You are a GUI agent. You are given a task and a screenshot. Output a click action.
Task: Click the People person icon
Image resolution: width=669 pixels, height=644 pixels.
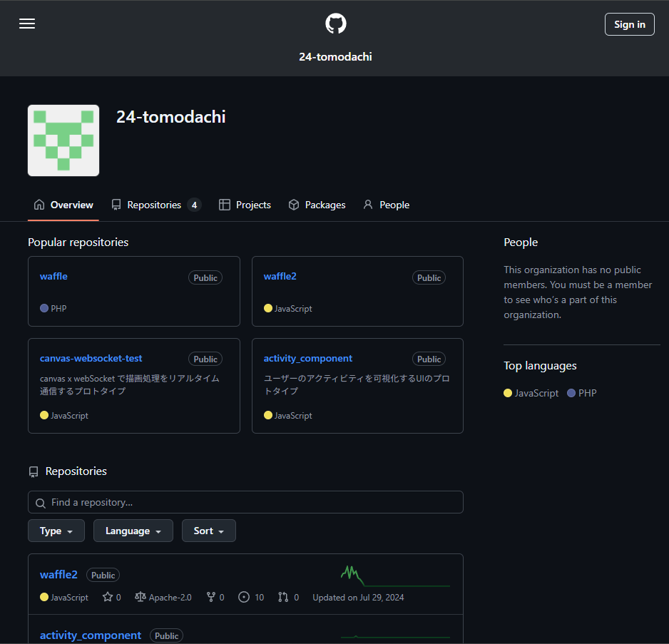click(368, 205)
